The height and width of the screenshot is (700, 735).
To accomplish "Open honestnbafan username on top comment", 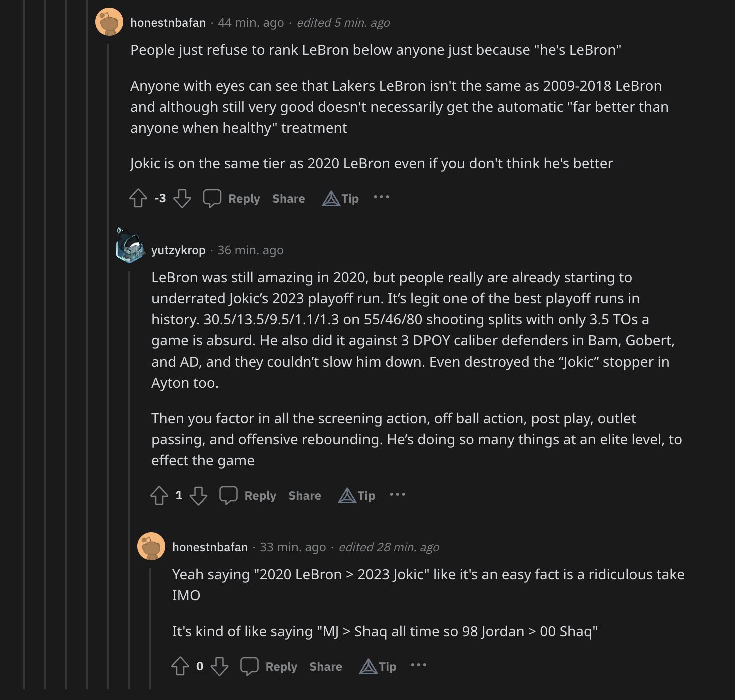I will click(x=168, y=23).
